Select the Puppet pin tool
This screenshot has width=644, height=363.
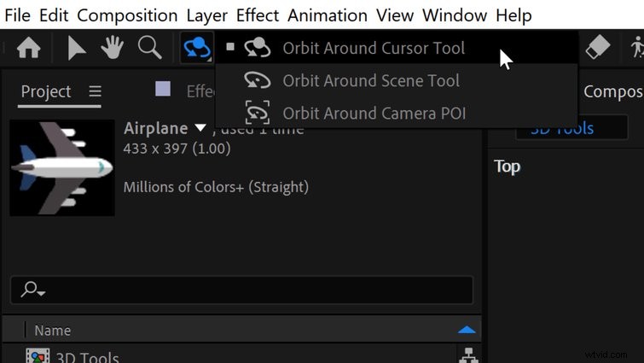pyautogui.click(x=636, y=47)
